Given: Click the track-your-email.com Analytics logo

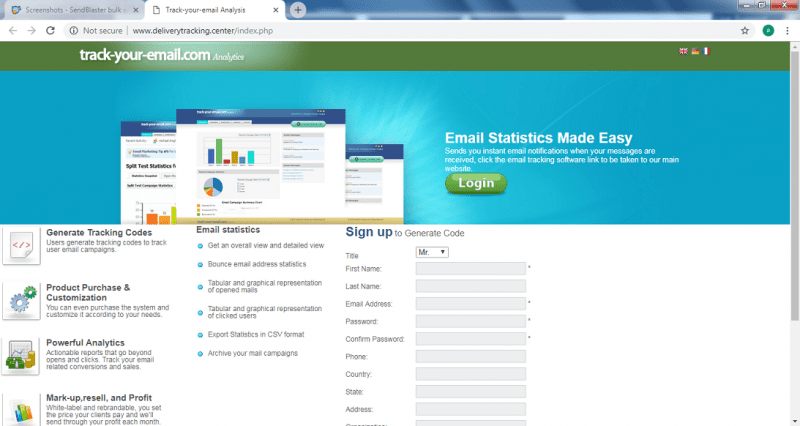Looking at the screenshot, I should [162, 55].
